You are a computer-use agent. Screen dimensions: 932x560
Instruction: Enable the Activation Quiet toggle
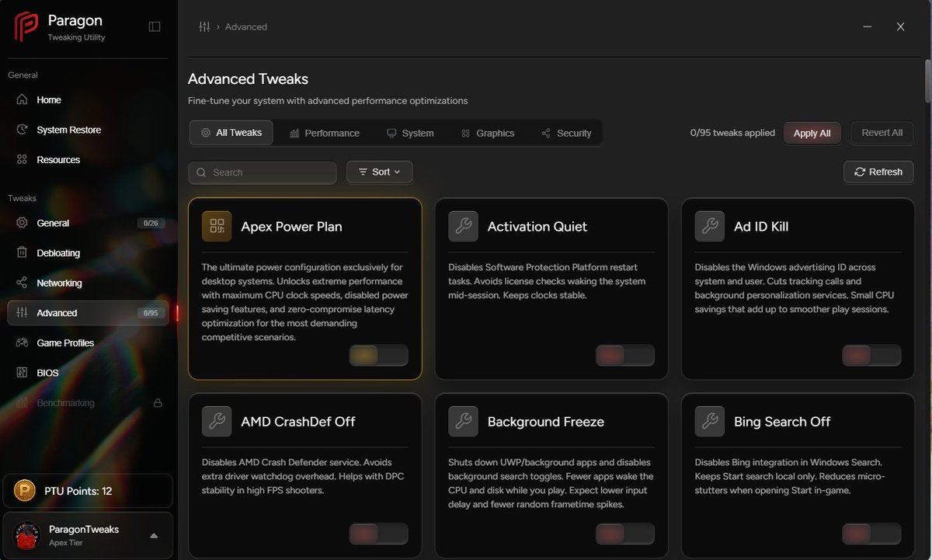[x=625, y=356]
